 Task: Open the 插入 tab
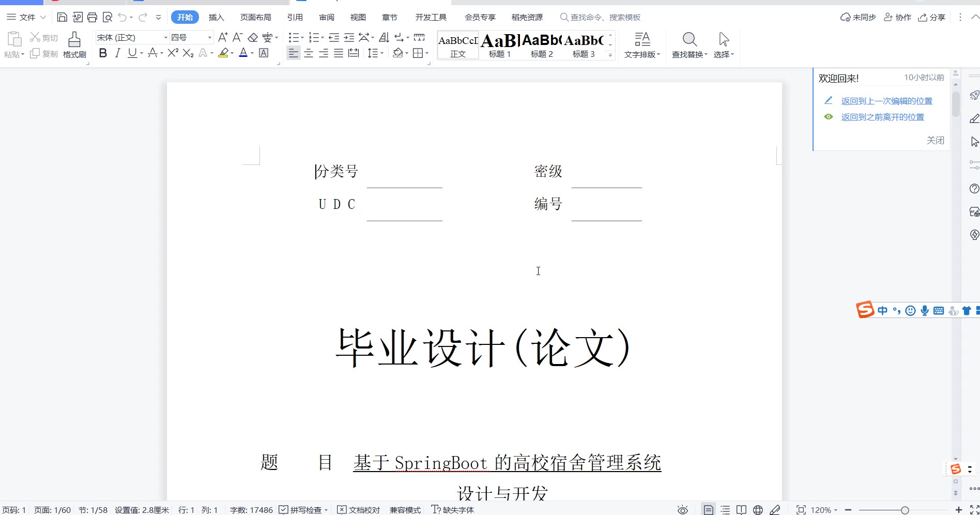(x=216, y=18)
